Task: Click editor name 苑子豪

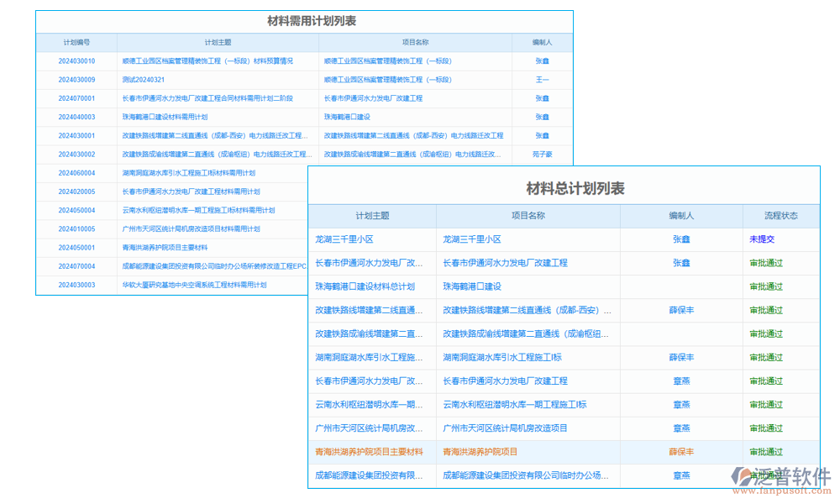Action: tap(543, 155)
